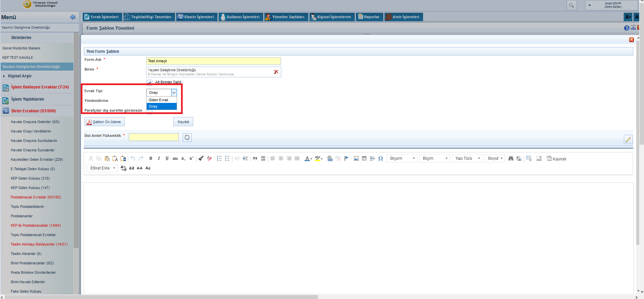This screenshot has height=299, width=644.
Task: Click the italic formatting icon
Action: [x=159, y=158]
